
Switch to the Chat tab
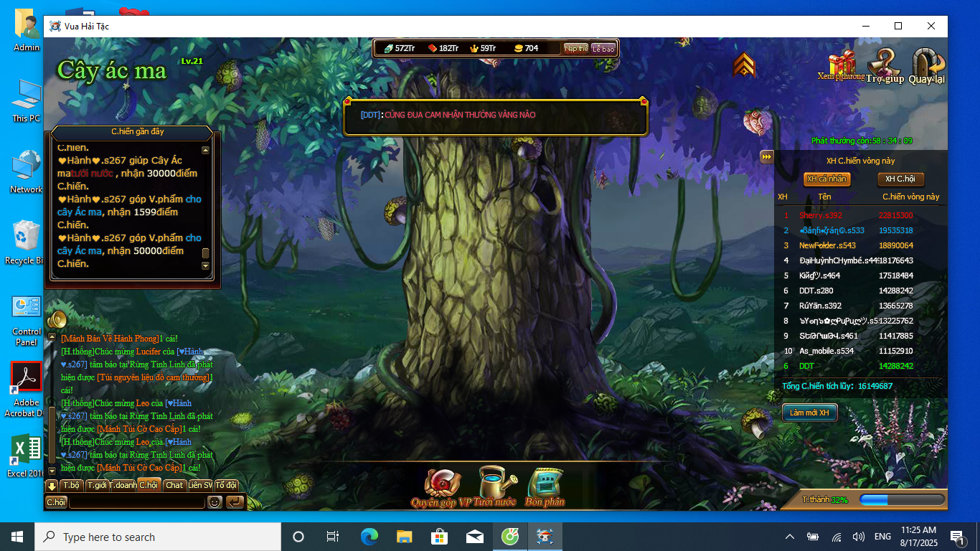174,485
